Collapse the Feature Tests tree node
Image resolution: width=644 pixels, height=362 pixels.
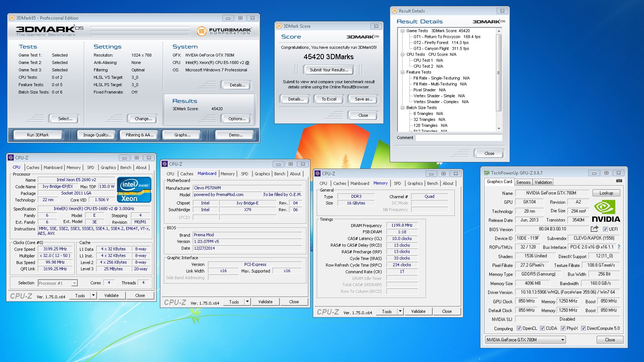(403, 72)
